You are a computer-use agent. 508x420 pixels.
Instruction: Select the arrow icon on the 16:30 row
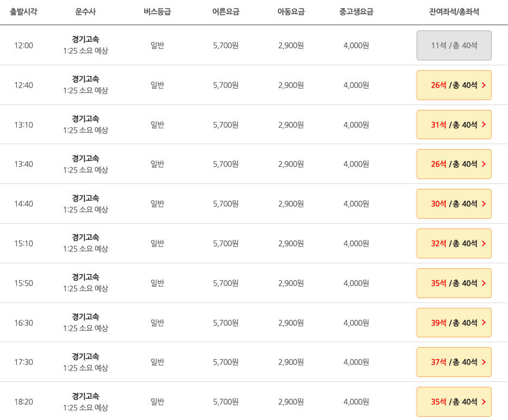click(x=485, y=323)
